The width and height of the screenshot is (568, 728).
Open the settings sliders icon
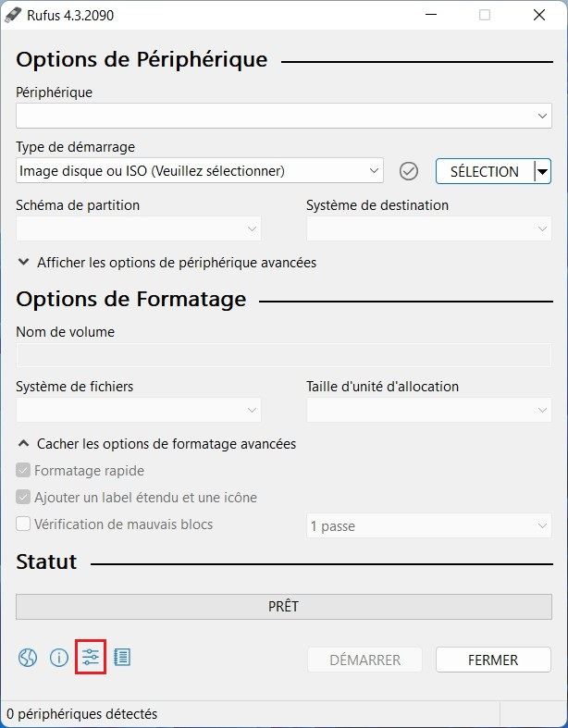click(91, 658)
